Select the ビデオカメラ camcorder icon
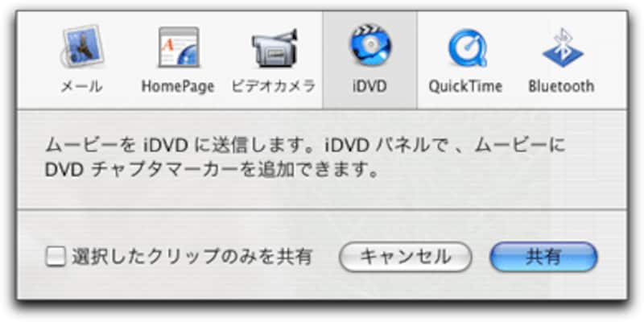 point(274,48)
